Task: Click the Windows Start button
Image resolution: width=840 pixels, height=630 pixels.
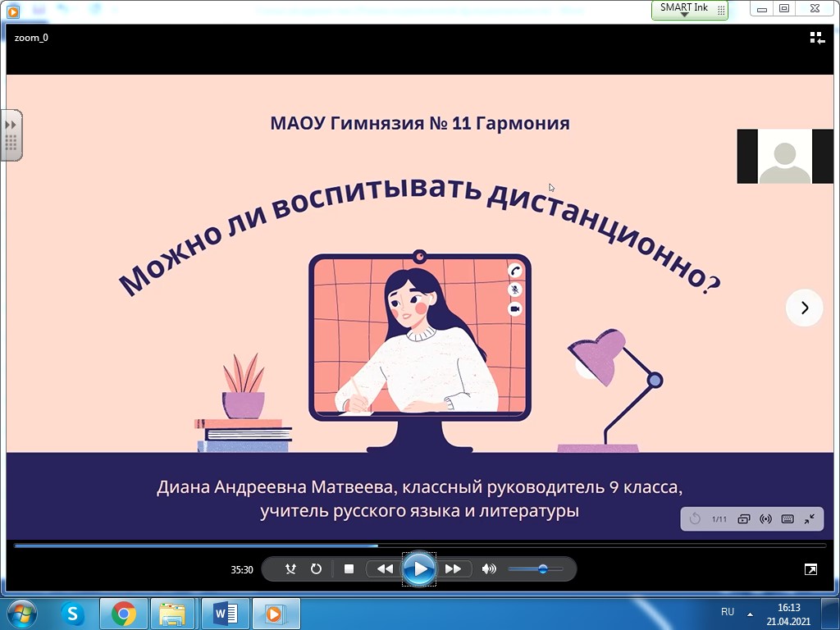Action: coord(22,613)
